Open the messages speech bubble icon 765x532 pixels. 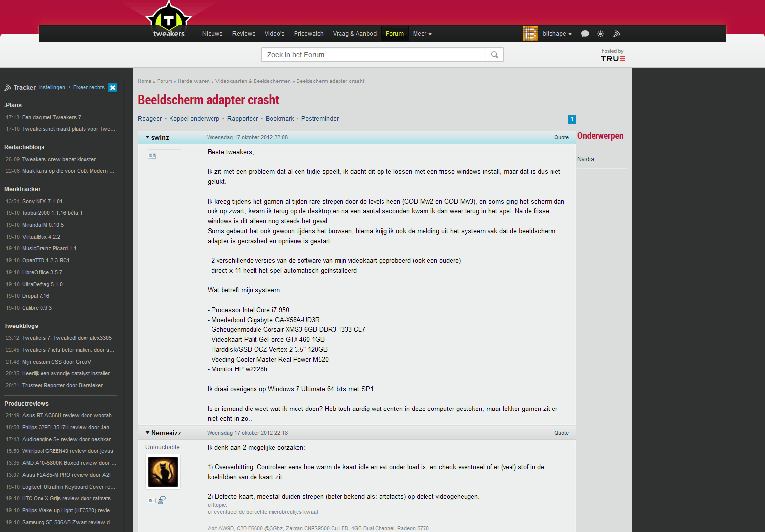pos(585,34)
